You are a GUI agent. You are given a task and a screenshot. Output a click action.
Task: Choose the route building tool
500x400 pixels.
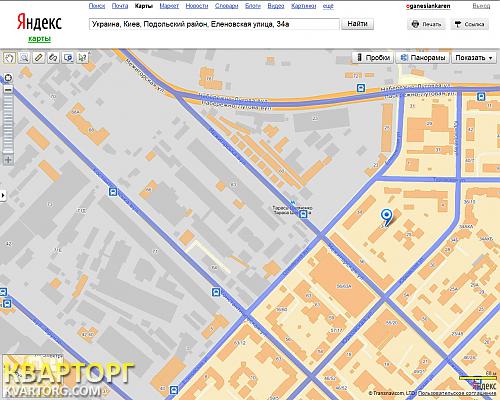pos(53,57)
